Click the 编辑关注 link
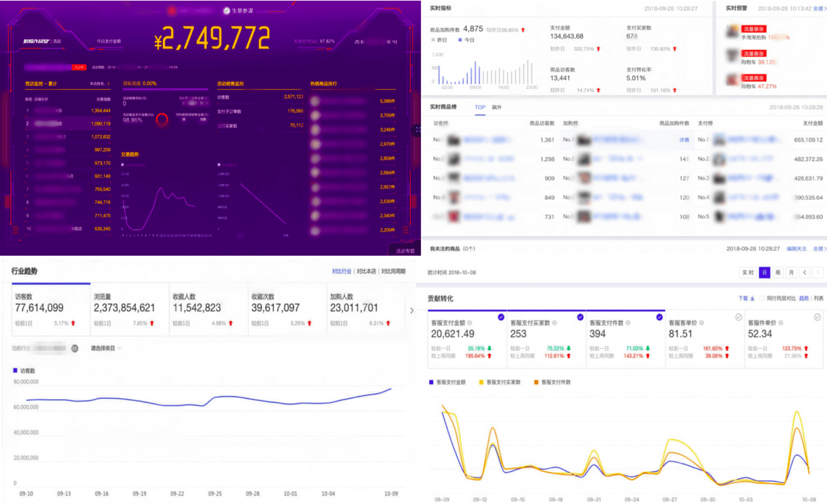 click(x=796, y=248)
